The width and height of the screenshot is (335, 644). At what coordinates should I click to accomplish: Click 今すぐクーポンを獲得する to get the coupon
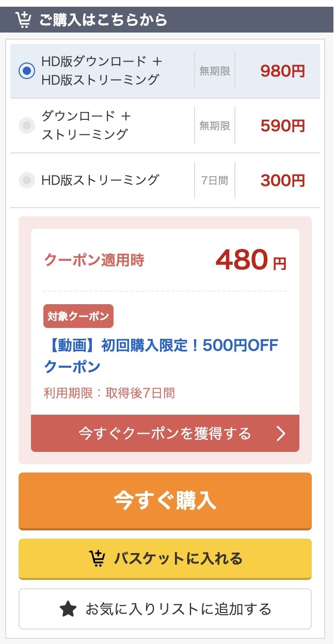tap(165, 433)
